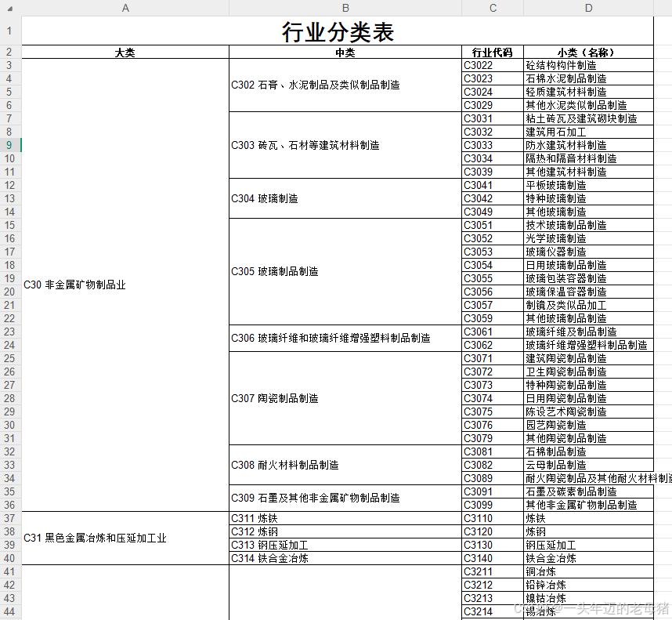672x620 pixels.
Task: Select cell C311 炼铁
Action: click(345, 518)
